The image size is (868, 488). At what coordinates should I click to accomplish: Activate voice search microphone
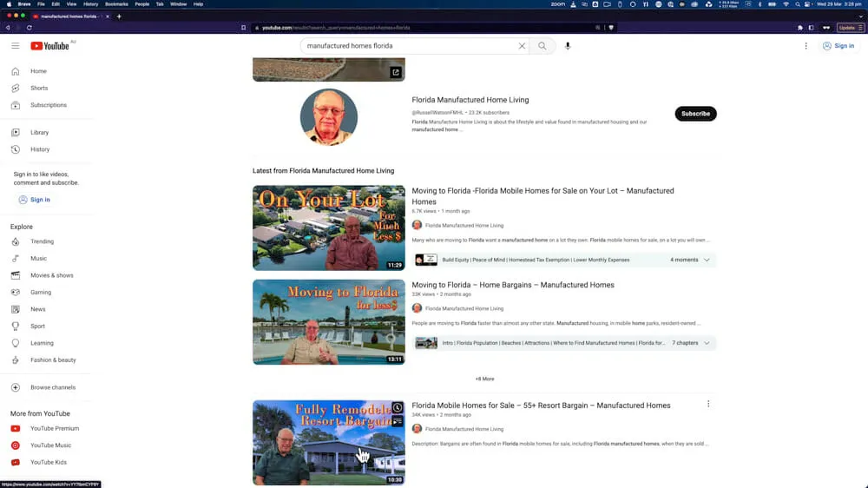[568, 46]
